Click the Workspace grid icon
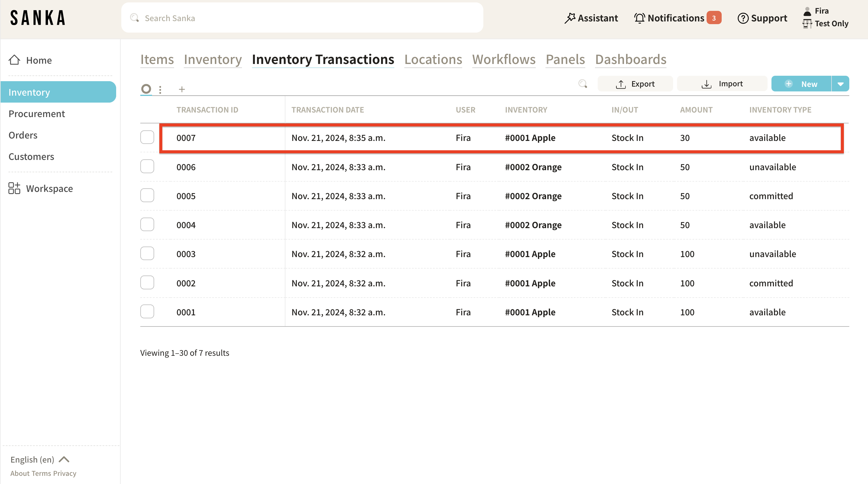868x484 pixels. (14, 188)
